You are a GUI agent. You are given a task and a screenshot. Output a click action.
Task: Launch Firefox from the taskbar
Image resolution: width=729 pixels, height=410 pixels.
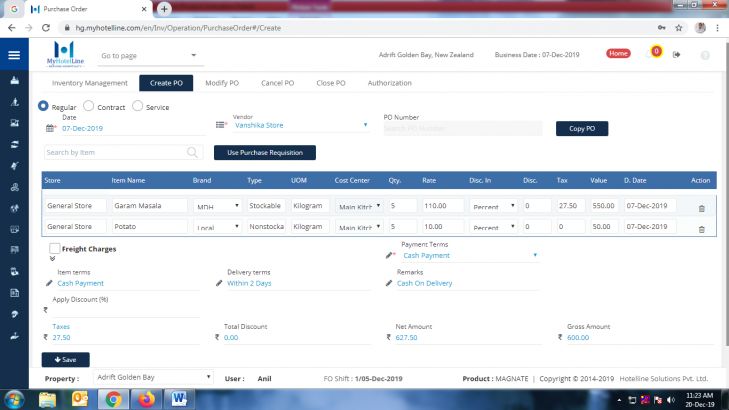coord(148,399)
